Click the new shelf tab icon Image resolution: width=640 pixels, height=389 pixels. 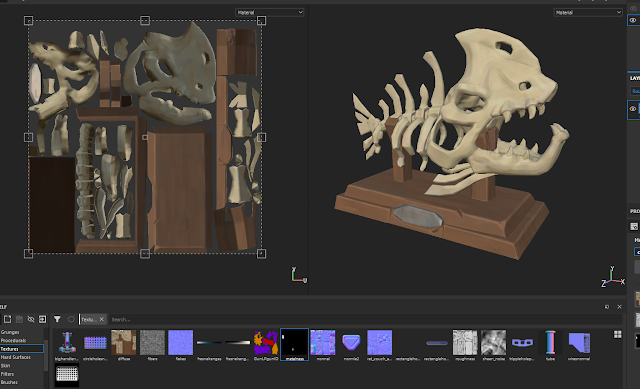(7, 319)
